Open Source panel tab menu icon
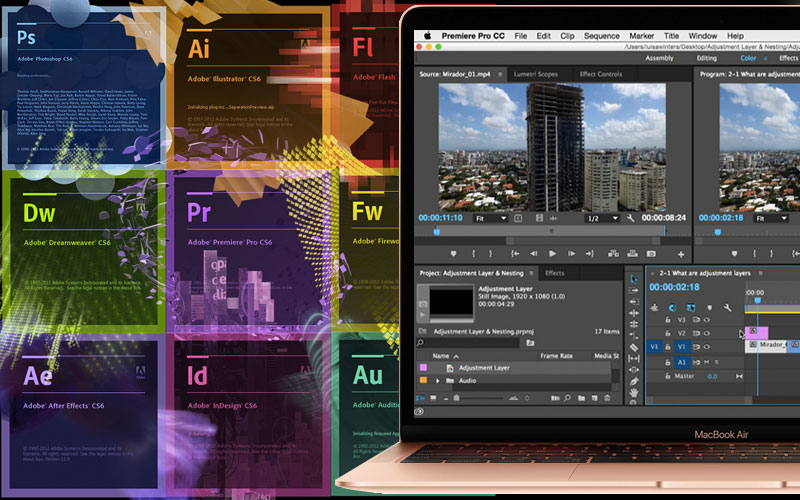This screenshot has width=800, height=500. [500, 74]
